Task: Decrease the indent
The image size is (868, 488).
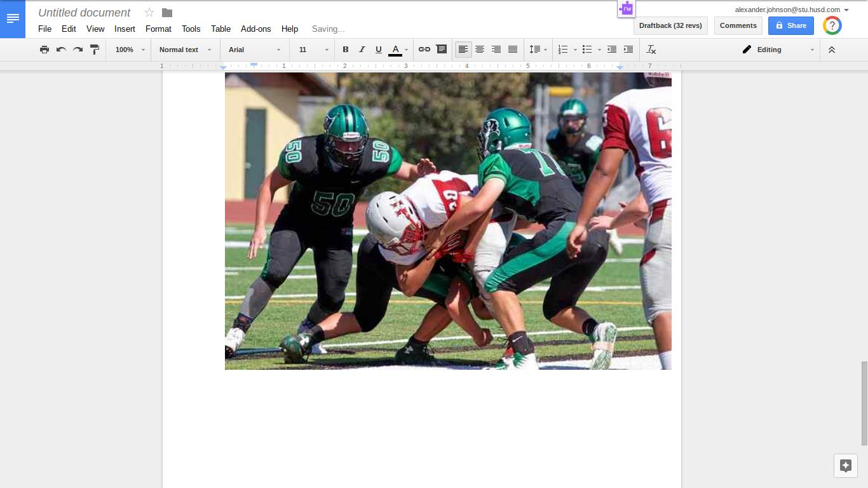Action: point(612,50)
